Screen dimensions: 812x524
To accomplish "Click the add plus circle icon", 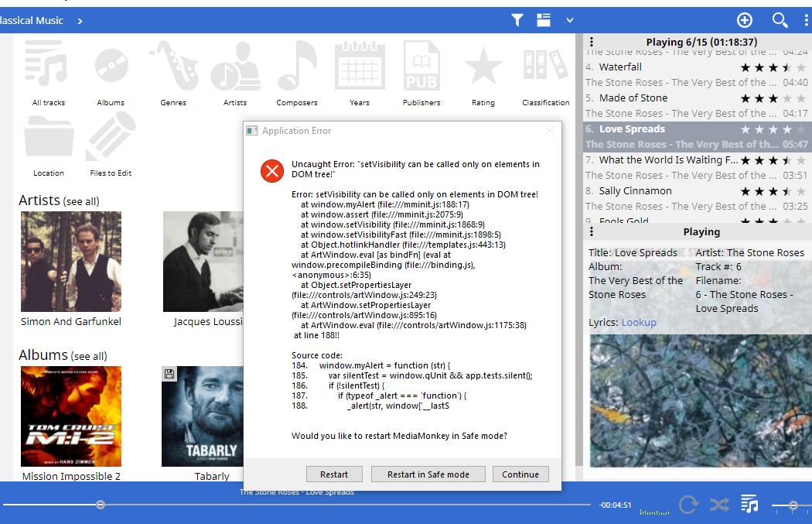I will point(744,21).
